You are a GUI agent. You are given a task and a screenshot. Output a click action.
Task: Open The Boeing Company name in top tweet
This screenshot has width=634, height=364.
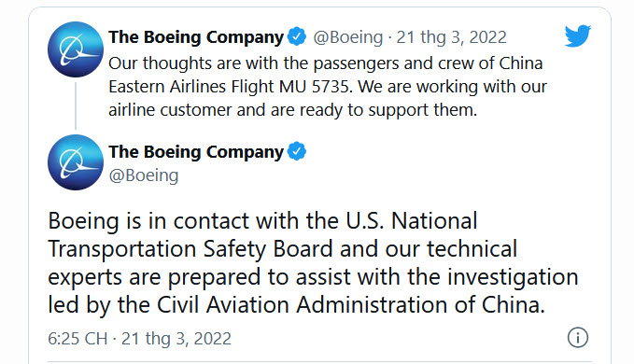point(196,36)
